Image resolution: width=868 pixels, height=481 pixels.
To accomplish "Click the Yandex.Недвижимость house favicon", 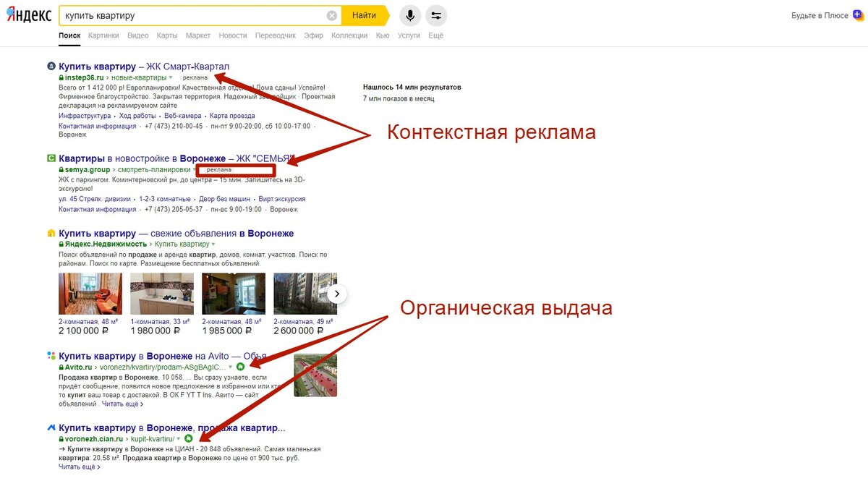I will [51, 234].
